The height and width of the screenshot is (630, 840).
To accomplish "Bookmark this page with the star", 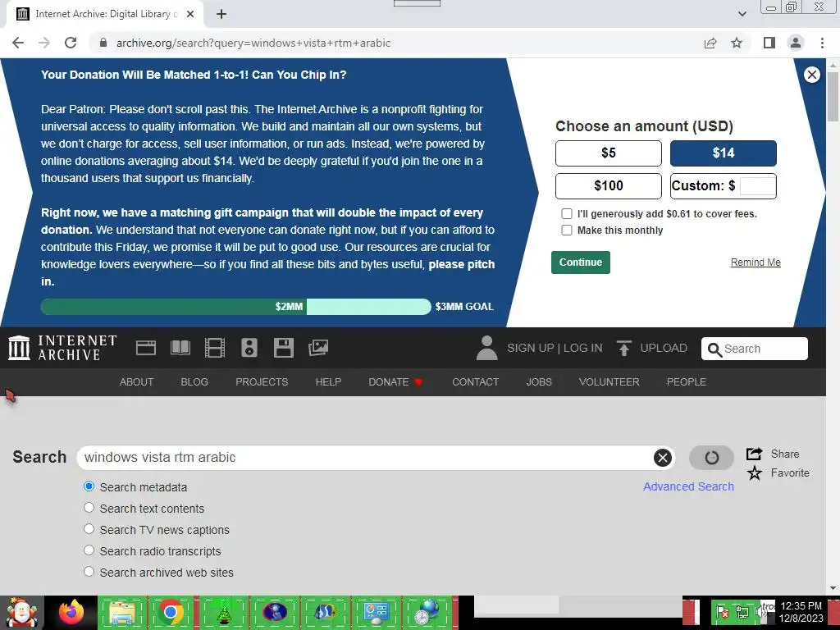I will [737, 43].
